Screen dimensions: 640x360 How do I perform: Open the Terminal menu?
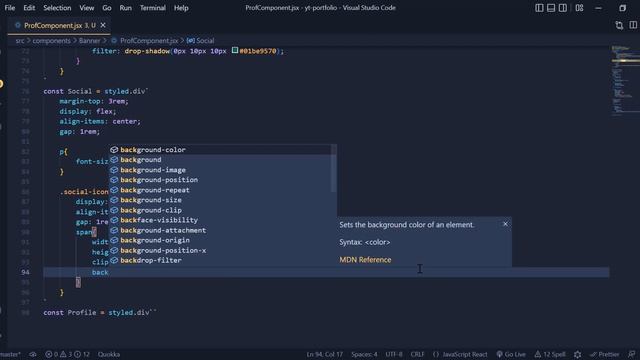coord(153,8)
